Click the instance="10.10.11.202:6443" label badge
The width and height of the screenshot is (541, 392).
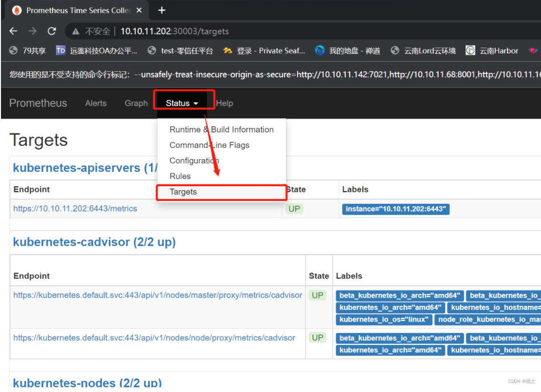tap(396, 209)
